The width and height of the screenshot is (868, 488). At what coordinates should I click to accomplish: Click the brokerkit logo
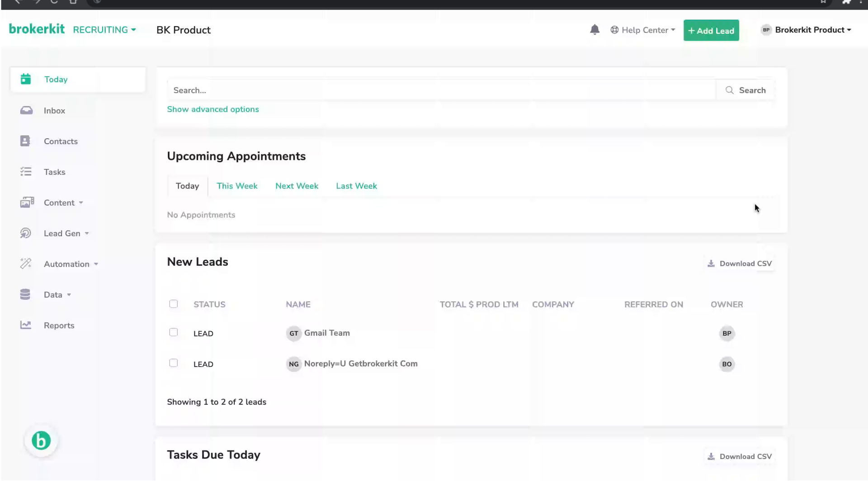click(x=37, y=29)
